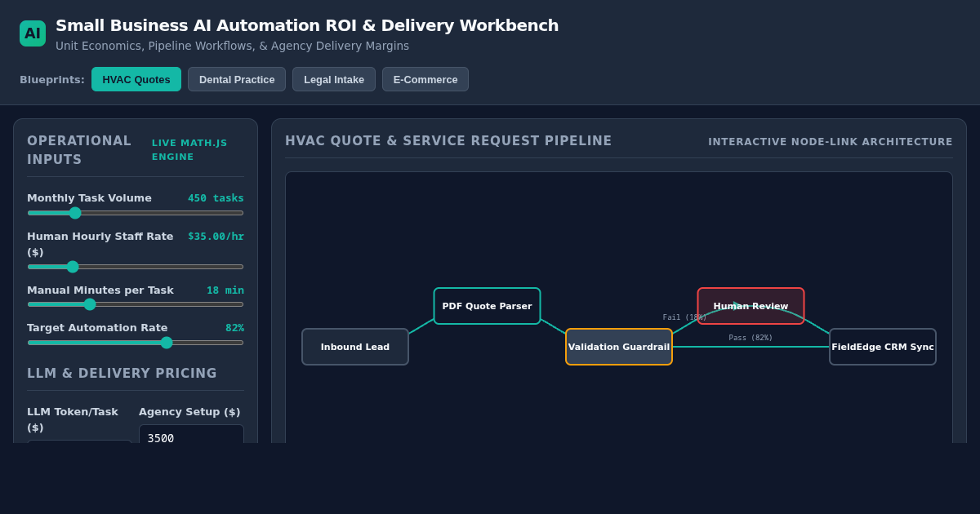Viewport: 980px width, 514px height.
Task: Switch to the Dental Practice blueprint
Action: click(237, 79)
